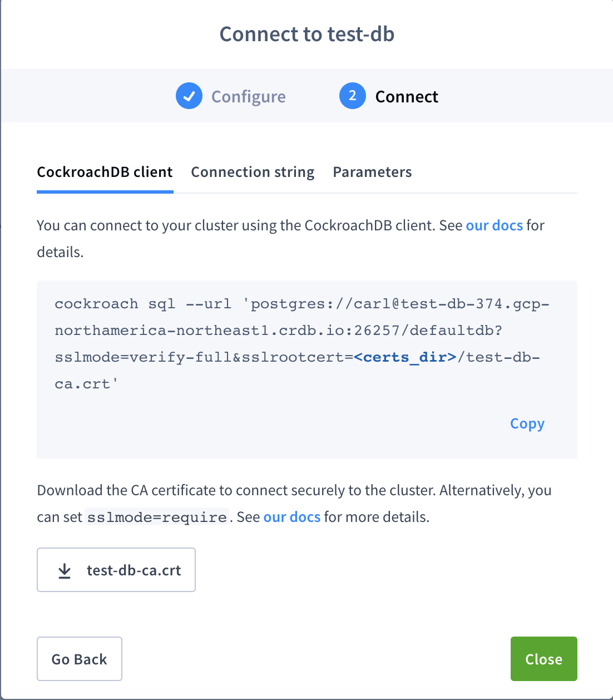This screenshot has width=613, height=700.
Task: Click the Go Back button
Action: pos(79,659)
